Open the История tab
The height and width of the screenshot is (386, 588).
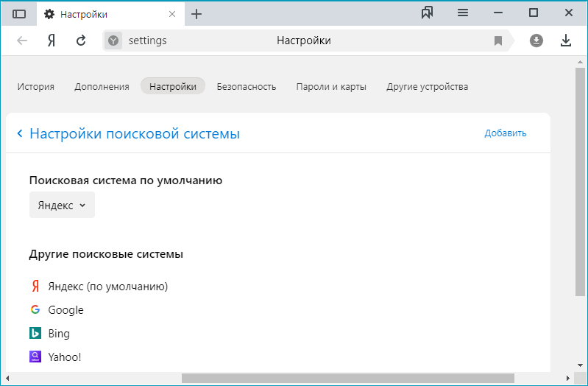[x=35, y=86]
